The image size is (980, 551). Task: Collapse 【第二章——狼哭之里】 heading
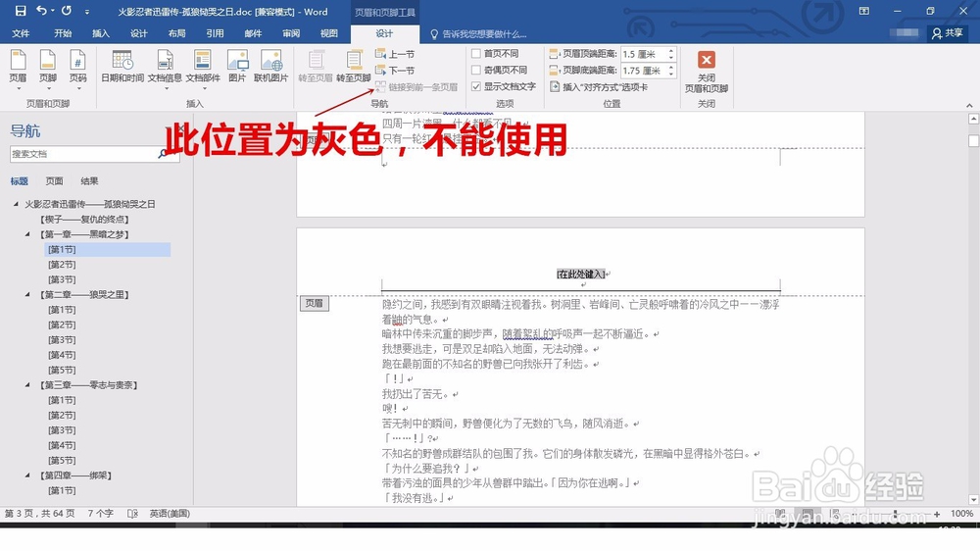pos(27,294)
